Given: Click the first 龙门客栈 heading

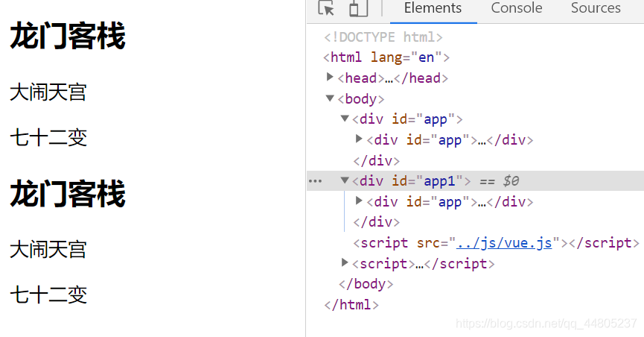Looking at the screenshot, I should (68, 37).
